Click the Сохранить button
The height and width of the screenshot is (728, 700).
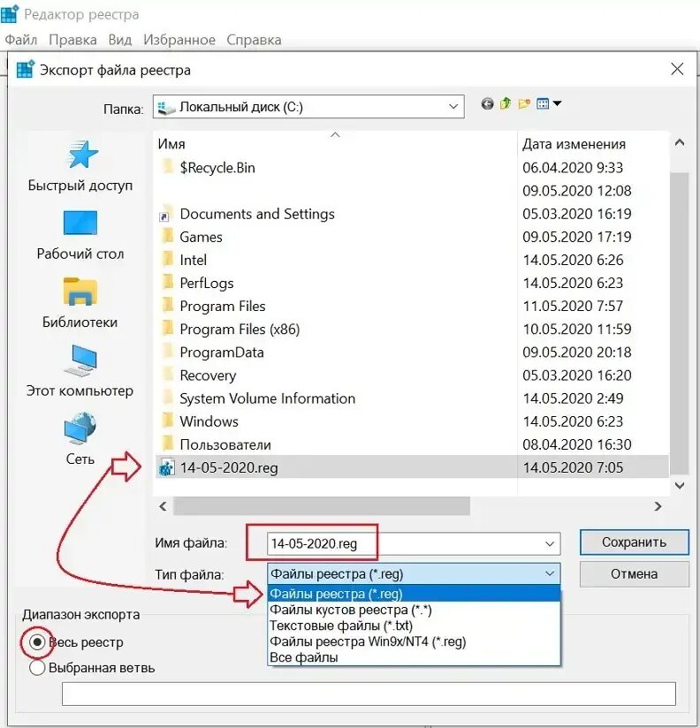click(x=634, y=542)
